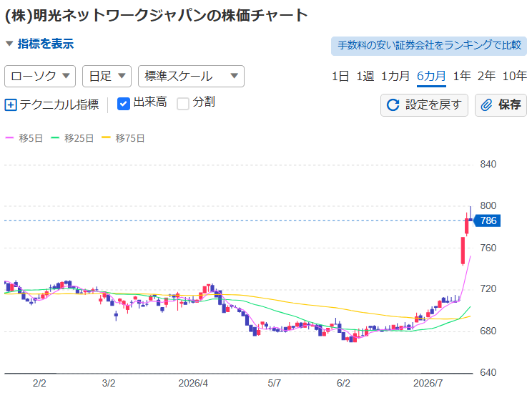
Task: Click the pink 移5日 legend swatch
Action: (9, 138)
